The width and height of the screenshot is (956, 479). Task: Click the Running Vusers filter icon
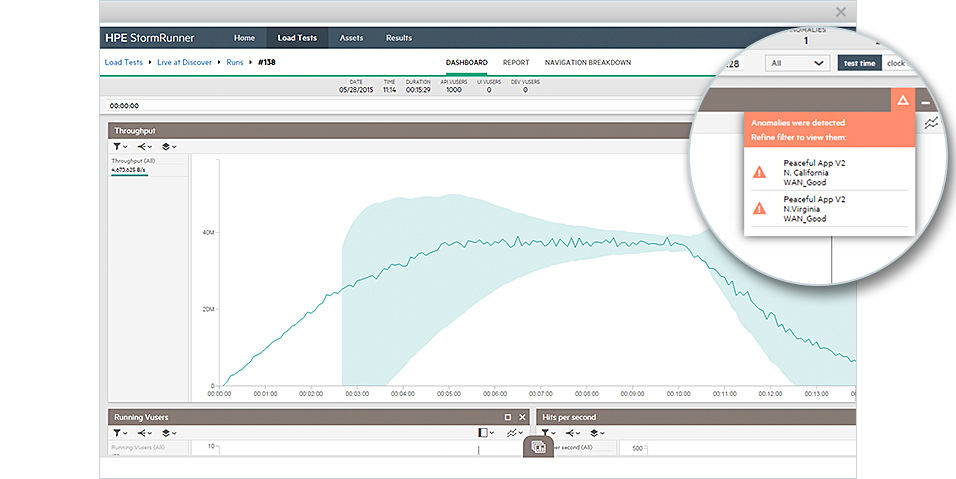click(x=120, y=433)
